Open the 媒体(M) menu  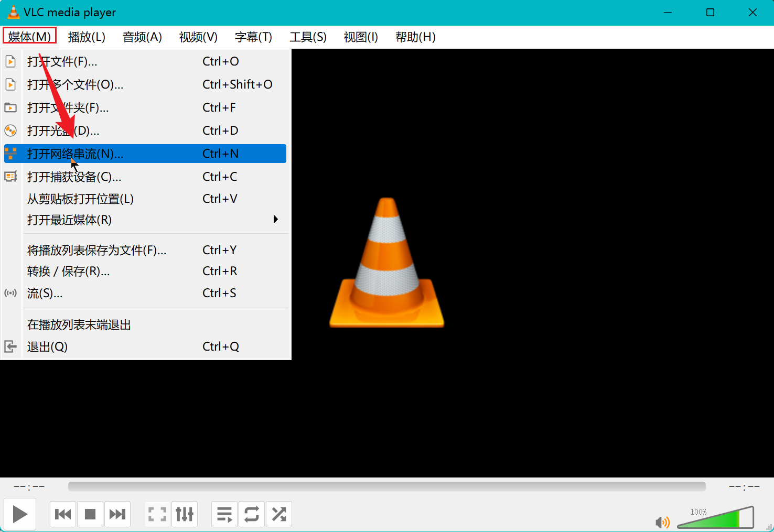point(29,37)
